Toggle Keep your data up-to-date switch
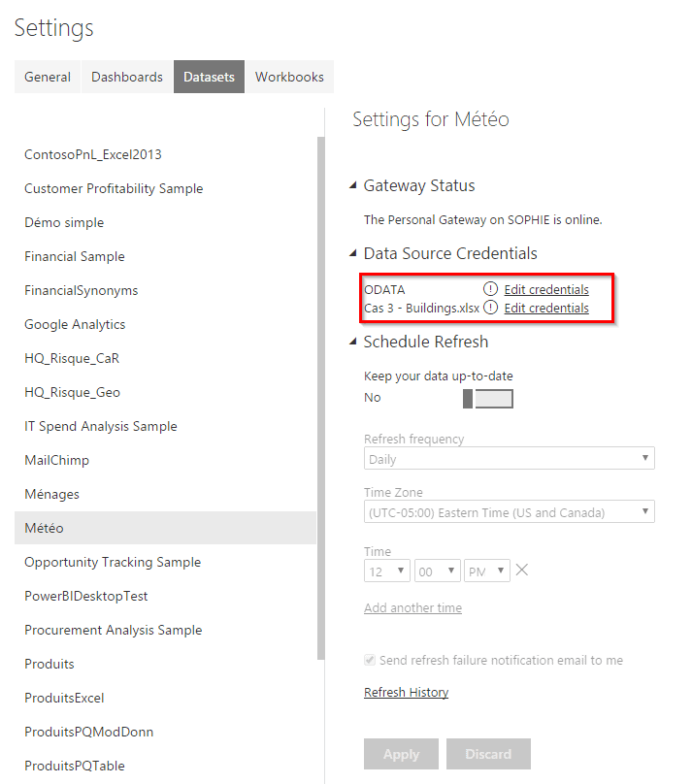The image size is (692, 784). [488, 399]
